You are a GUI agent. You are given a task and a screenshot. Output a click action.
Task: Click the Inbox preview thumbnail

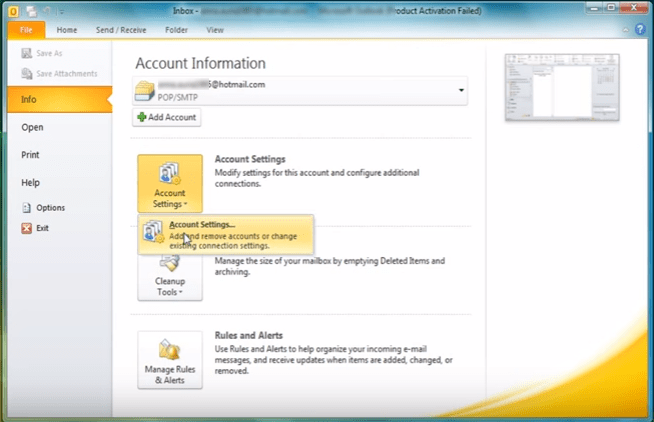pos(562,88)
